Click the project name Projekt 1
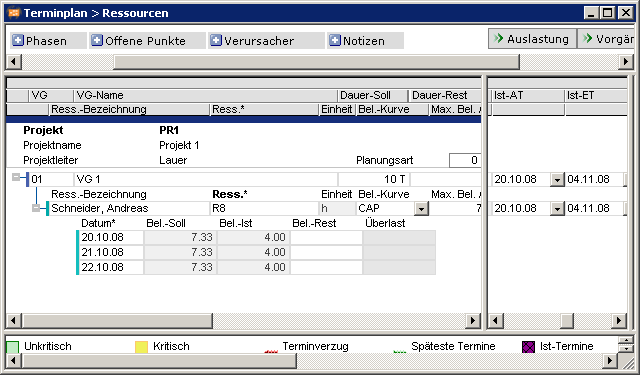Image resolution: width=640 pixels, height=375 pixels. coord(179,145)
